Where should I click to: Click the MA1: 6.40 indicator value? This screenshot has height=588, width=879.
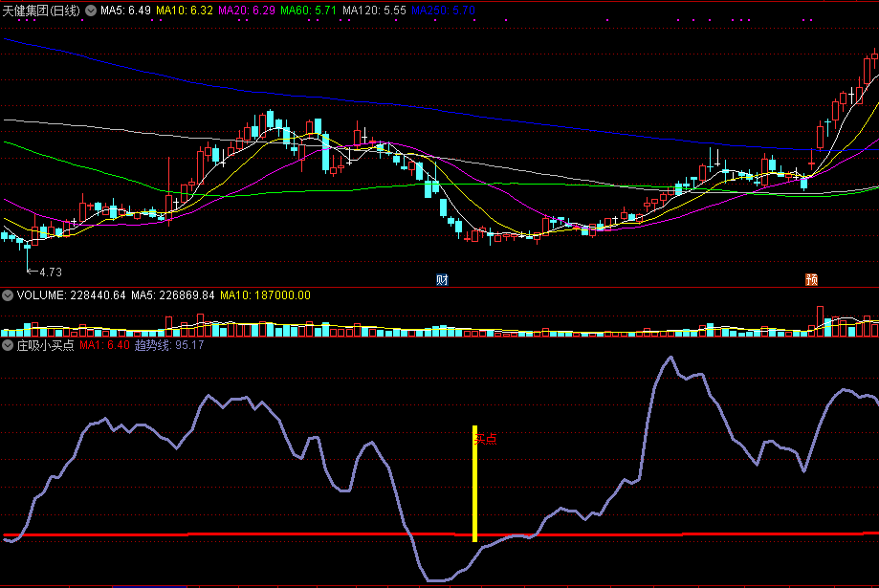(x=104, y=345)
